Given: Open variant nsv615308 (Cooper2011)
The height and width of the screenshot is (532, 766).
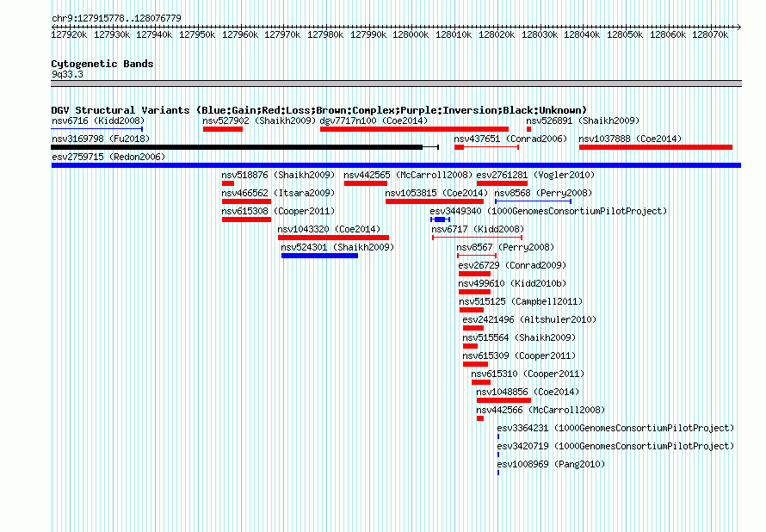Looking at the screenshot, I should 278,211.
